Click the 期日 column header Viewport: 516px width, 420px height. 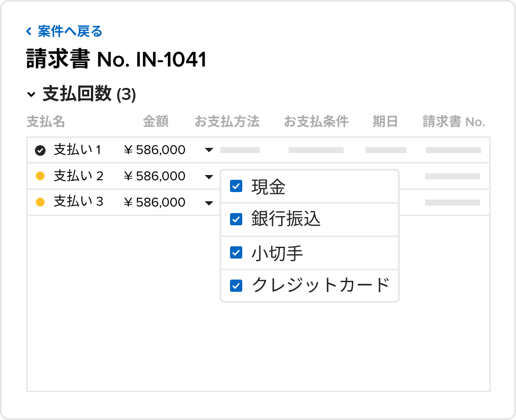(385, 122)
